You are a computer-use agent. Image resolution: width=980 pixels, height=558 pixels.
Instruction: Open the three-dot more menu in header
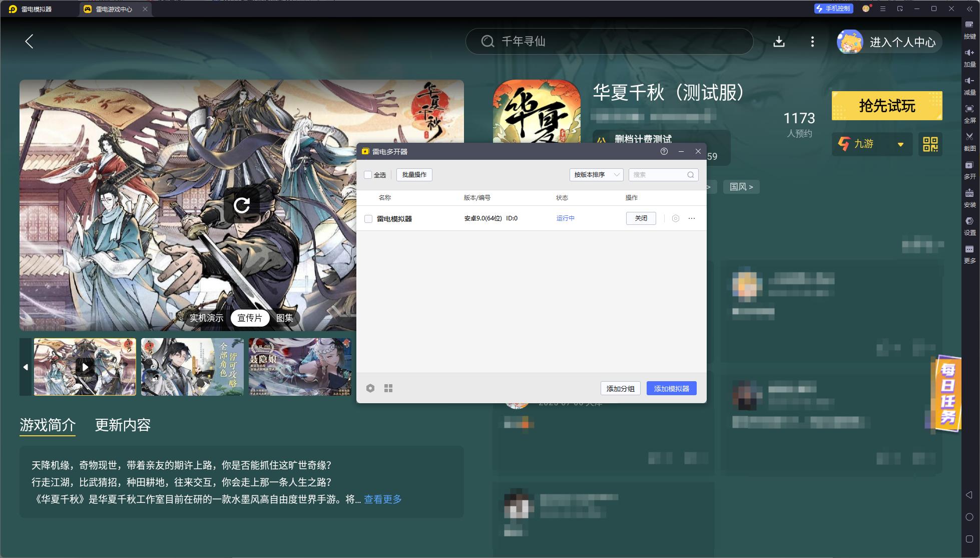[812, 42]
